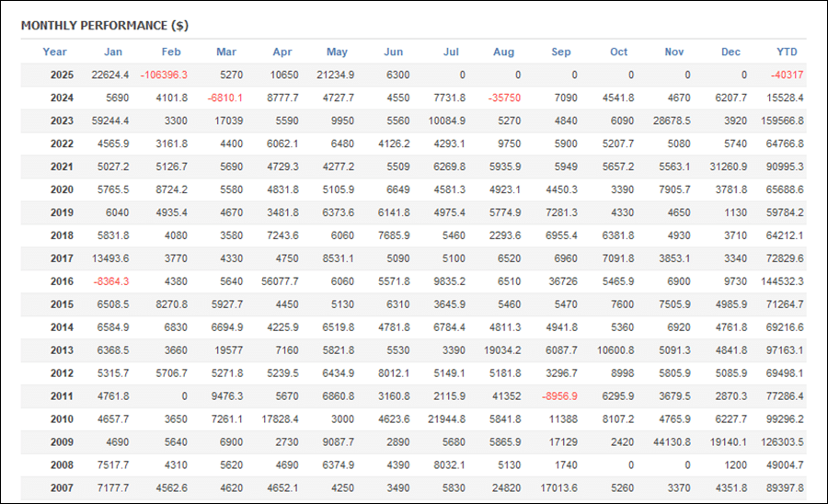Select the 2009 year row label
The width and height of the screenshot is (828, 504).
click(62, 442)
